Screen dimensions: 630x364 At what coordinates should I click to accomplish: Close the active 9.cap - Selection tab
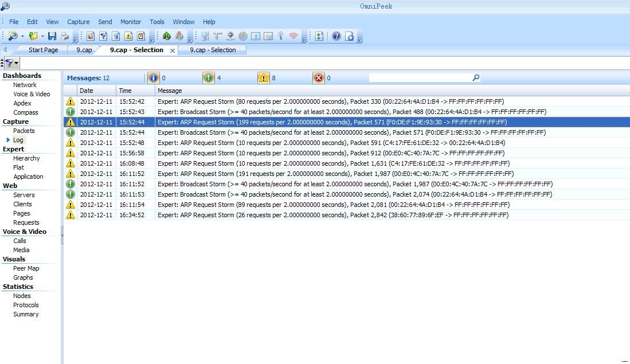(x=173, y=50)
